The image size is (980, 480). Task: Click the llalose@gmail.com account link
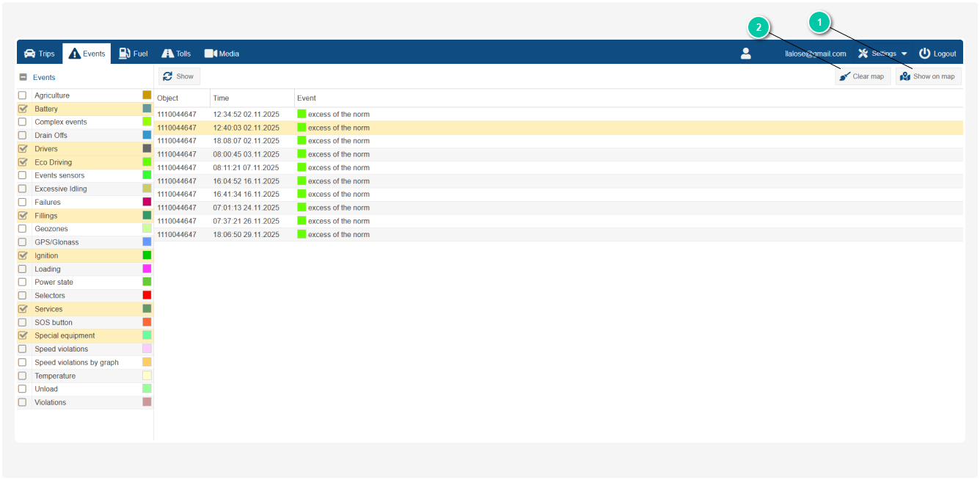[x=815, y=54]
